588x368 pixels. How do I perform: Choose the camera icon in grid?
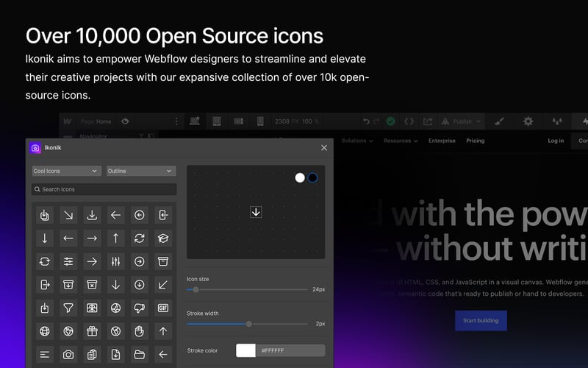pos(68,355)
